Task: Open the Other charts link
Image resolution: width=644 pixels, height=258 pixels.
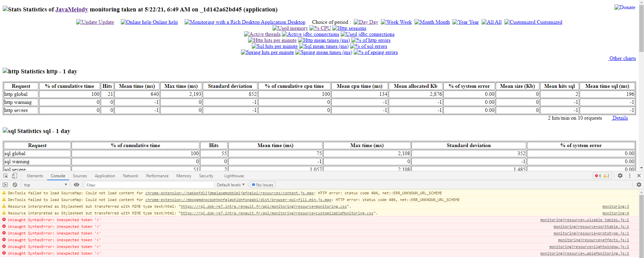Action: coord(622,58)
